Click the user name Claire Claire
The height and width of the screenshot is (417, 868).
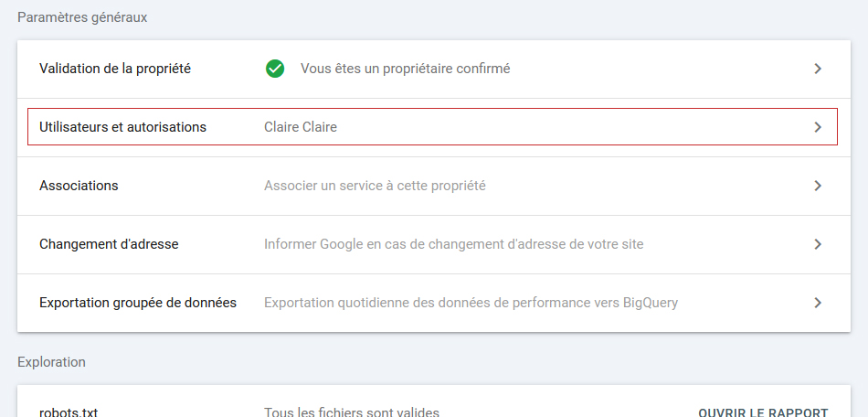coord(301,127)
